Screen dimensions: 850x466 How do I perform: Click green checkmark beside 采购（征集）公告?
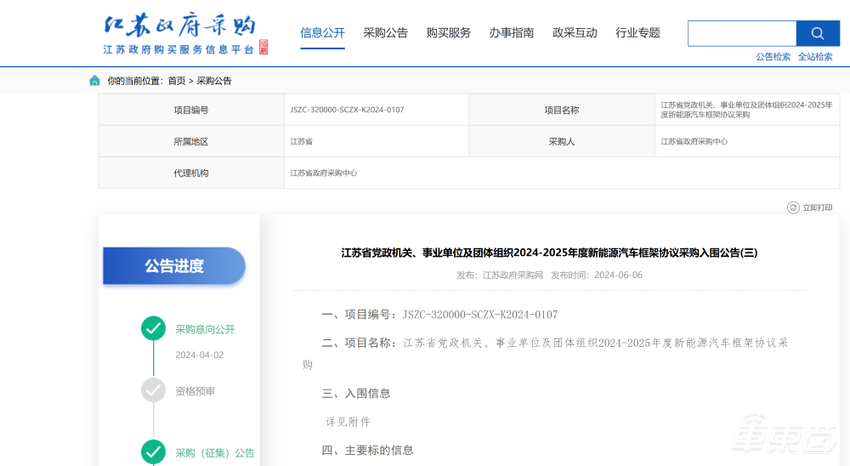tap(153, 452)
